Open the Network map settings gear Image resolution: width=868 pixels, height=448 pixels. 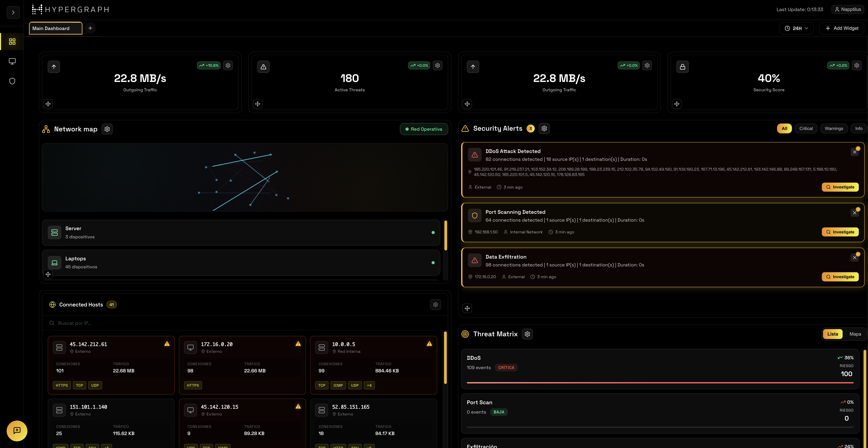coord(107,129)
